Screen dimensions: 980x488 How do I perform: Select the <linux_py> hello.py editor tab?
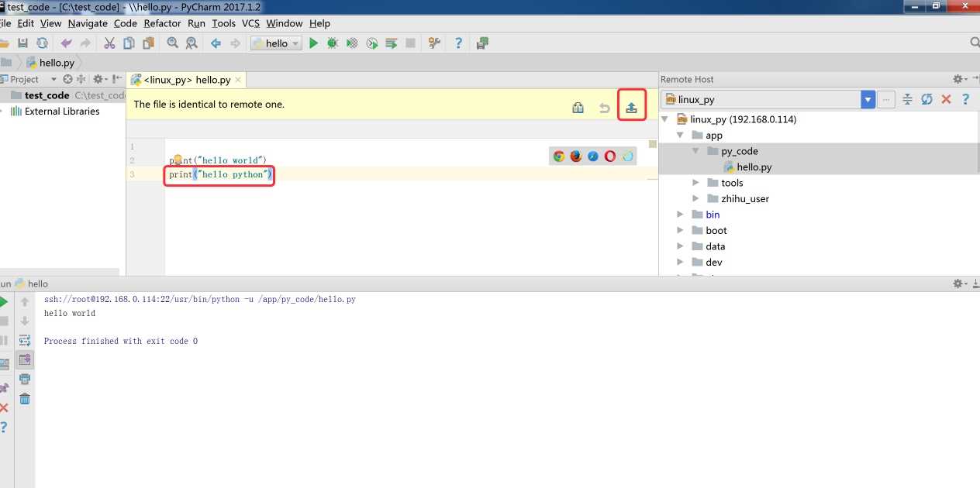(186, 80)
